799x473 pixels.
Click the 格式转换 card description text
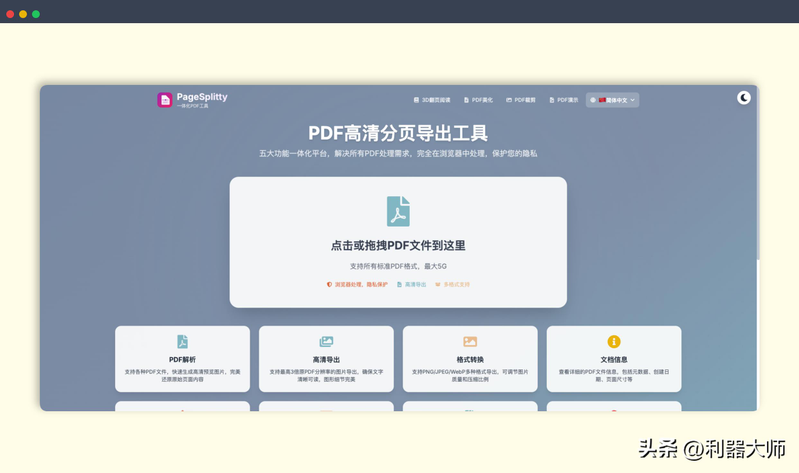tap(470, 376)
